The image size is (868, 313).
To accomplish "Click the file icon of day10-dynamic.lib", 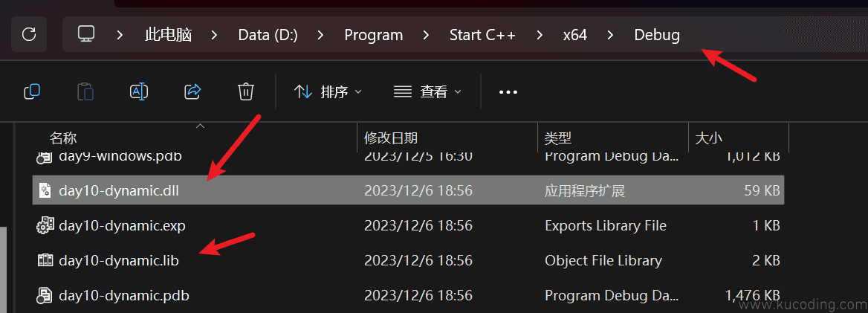I will (45, 260).
